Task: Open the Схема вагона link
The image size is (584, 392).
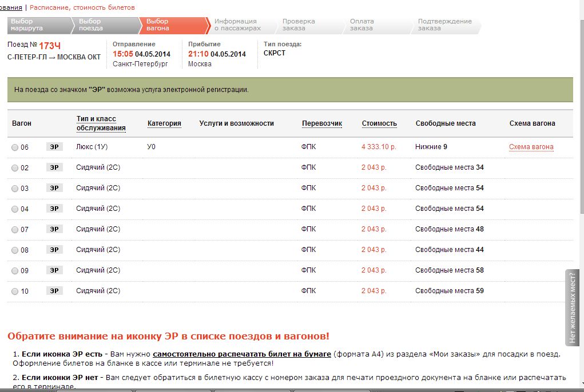Action: 531,147
